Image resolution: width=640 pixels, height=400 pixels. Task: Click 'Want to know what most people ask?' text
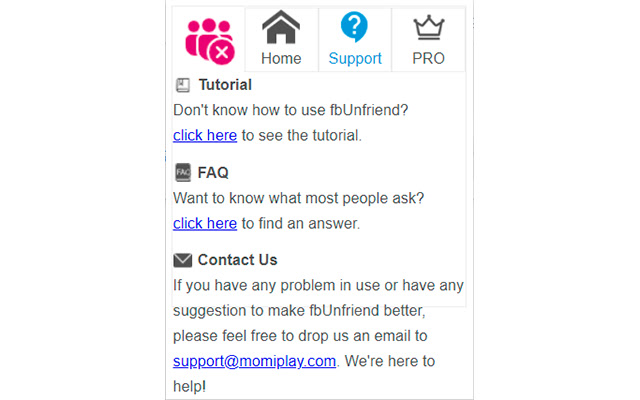[x=298, y=198]
